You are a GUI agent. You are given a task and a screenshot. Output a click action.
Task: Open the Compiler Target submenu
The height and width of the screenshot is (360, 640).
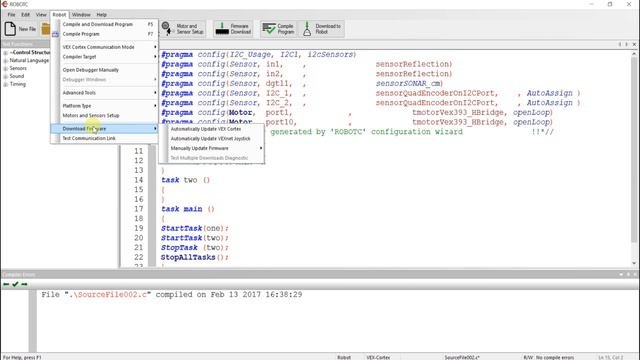pos(104,57)
